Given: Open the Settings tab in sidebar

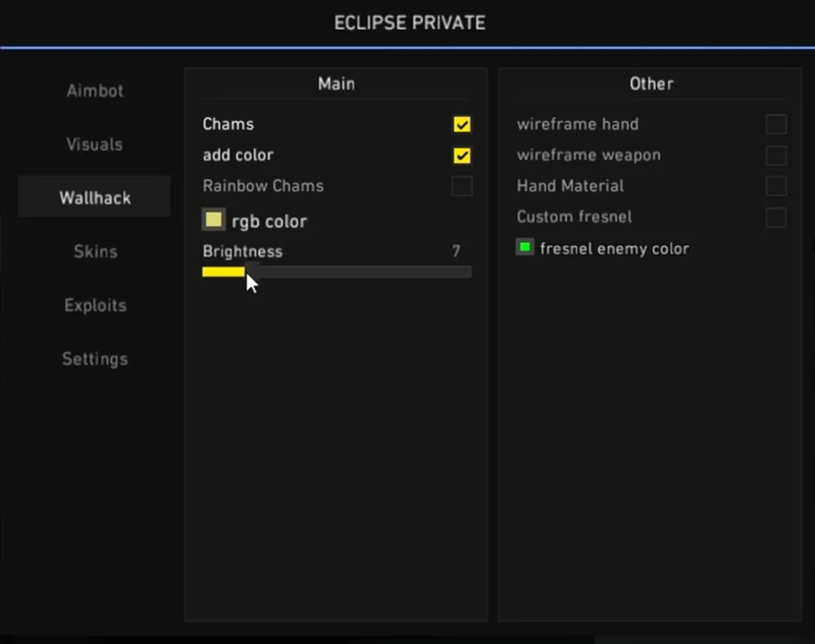Looking at the screenshot, I should point(95,359).
